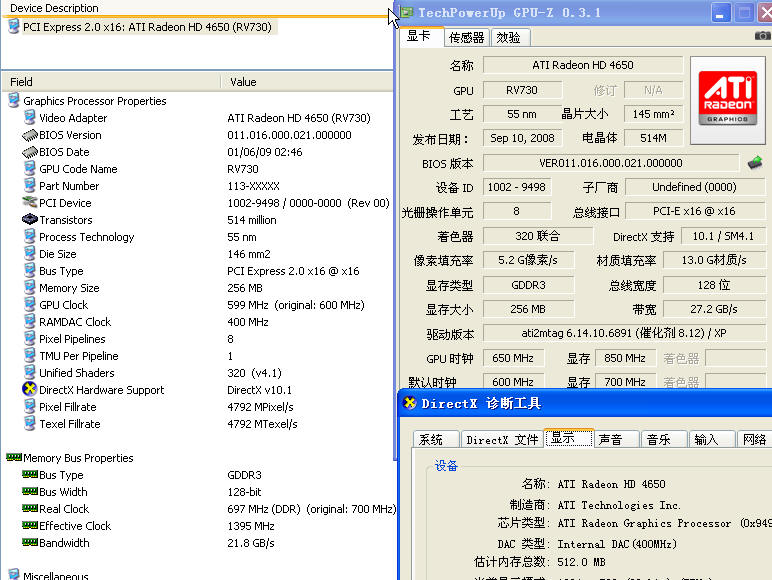Minimize the GPU-Z window

click(x=721, y=13)
